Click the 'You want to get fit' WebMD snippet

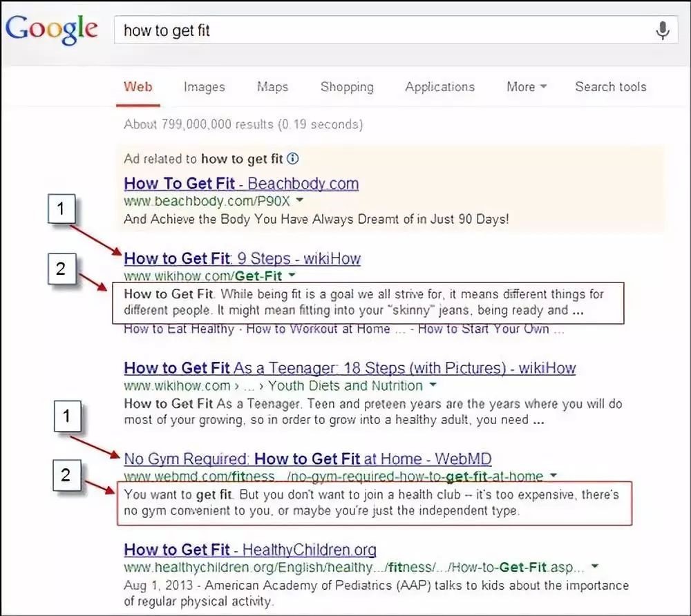(371, 502)
